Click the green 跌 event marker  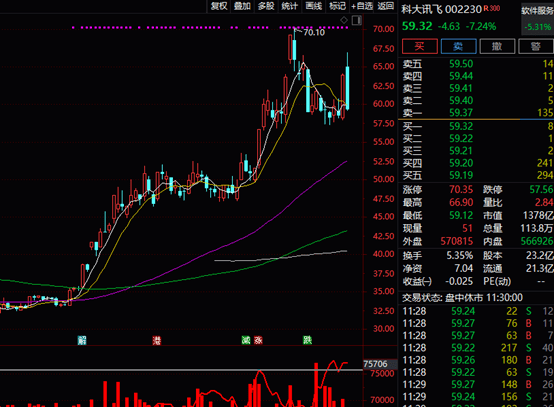(307, 340)
